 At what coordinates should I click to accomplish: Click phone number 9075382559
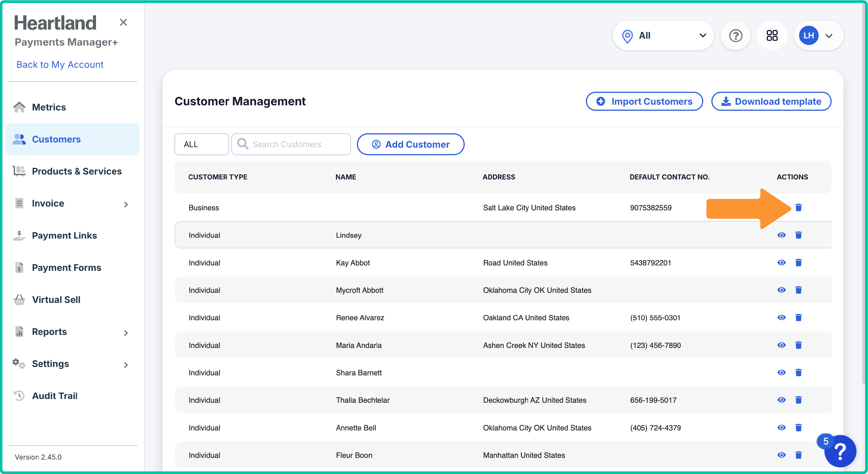point(651,207)
